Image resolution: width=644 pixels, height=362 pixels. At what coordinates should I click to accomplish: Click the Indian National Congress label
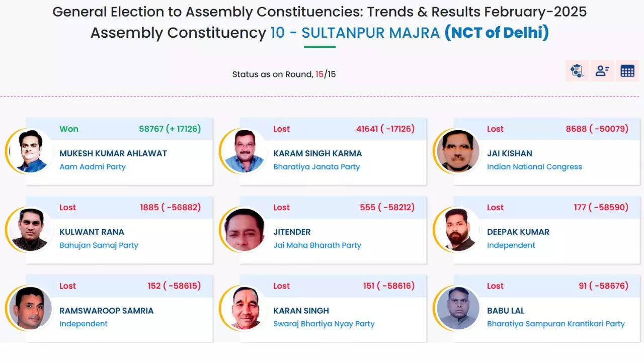point(534,167)
